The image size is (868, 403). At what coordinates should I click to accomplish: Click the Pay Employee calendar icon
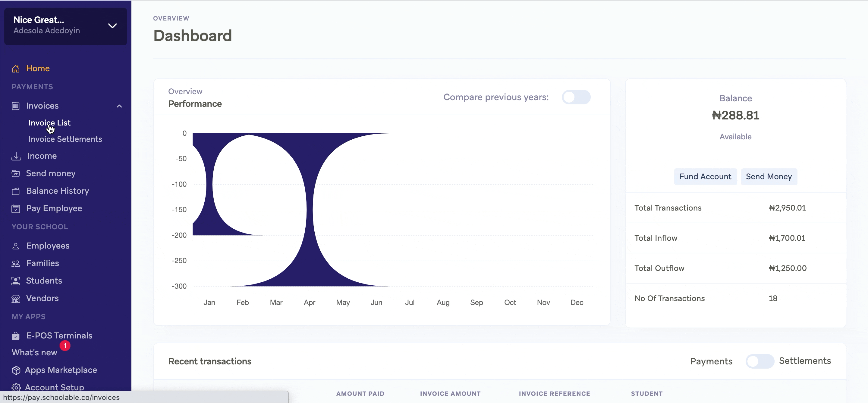15,208
